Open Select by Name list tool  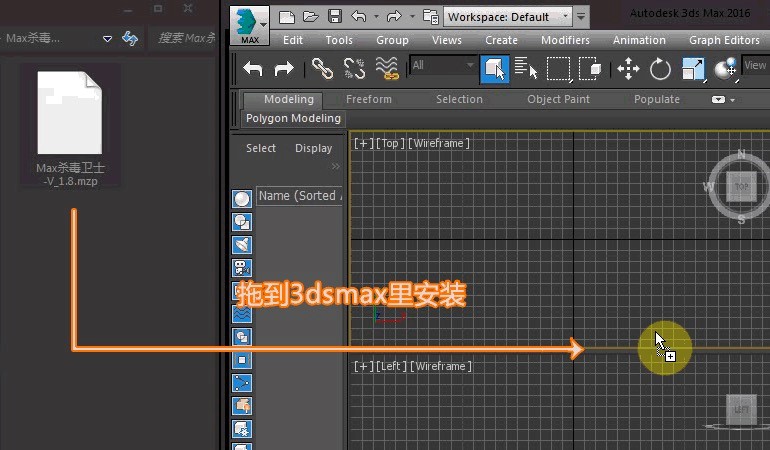tap(526, 68)
